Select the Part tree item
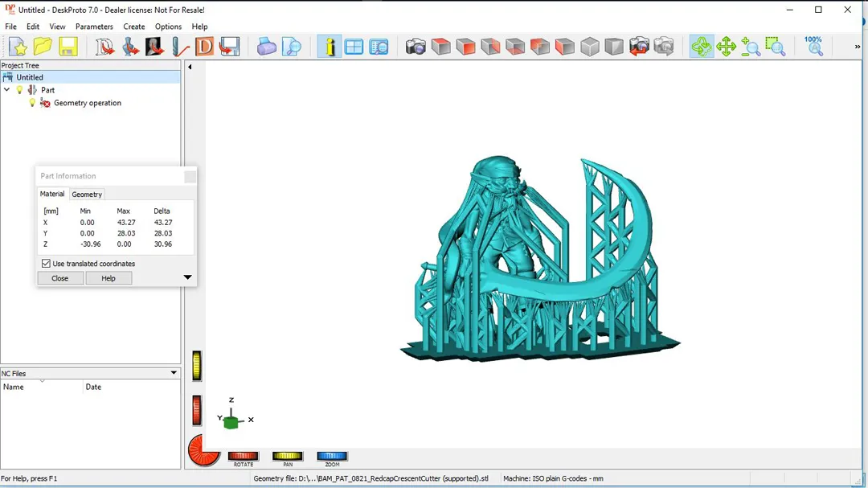 (x=47, y=90)
